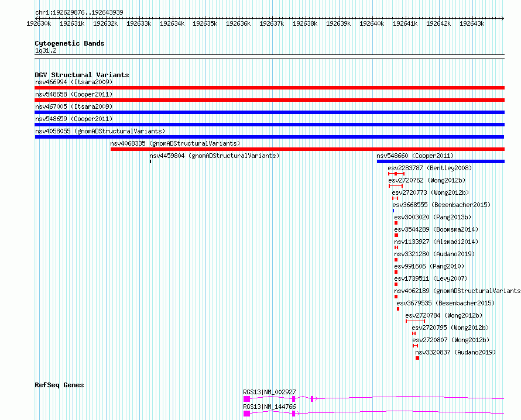Open esv3668555 (Besenbacher2015) label
Image resolution: width=521 pixels, height=420 pixels.
coord(441,205)
